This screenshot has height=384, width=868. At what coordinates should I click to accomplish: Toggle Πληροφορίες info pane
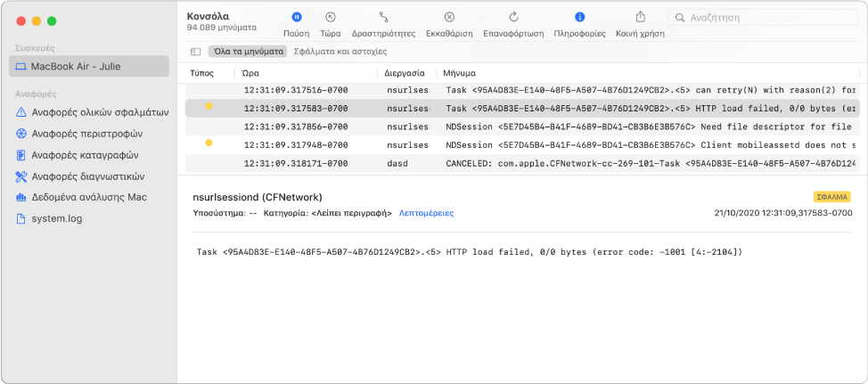click(579, 24)
